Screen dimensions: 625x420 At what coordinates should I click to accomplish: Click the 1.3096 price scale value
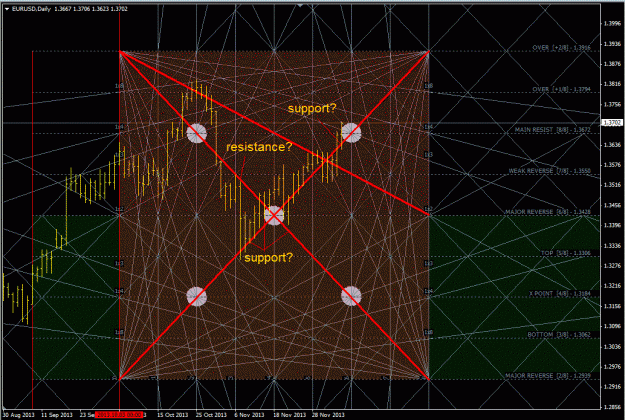(x=612, y=326)
